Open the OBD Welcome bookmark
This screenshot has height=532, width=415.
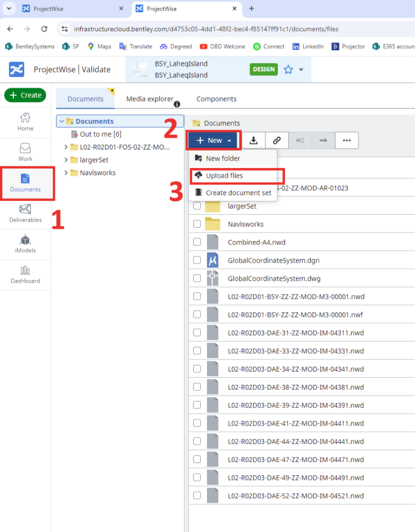tap(222, 46)
